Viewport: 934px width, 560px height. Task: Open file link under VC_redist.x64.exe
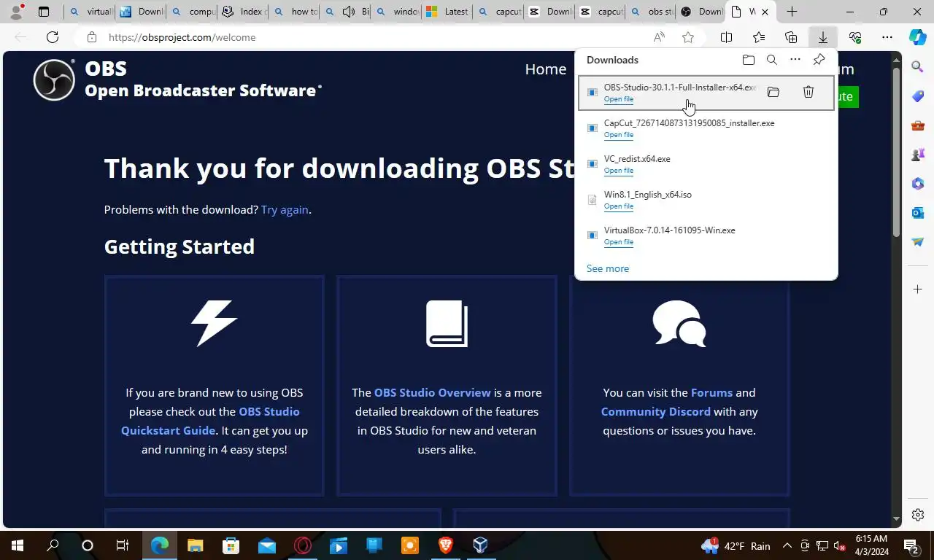[x=619, y=171]
